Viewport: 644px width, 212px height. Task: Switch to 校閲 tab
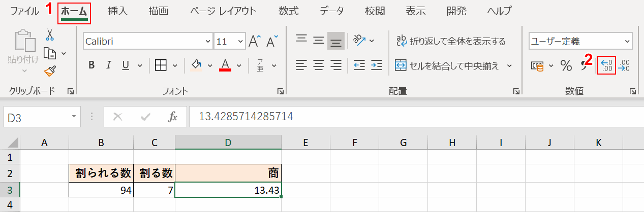[x=375, y=11]
